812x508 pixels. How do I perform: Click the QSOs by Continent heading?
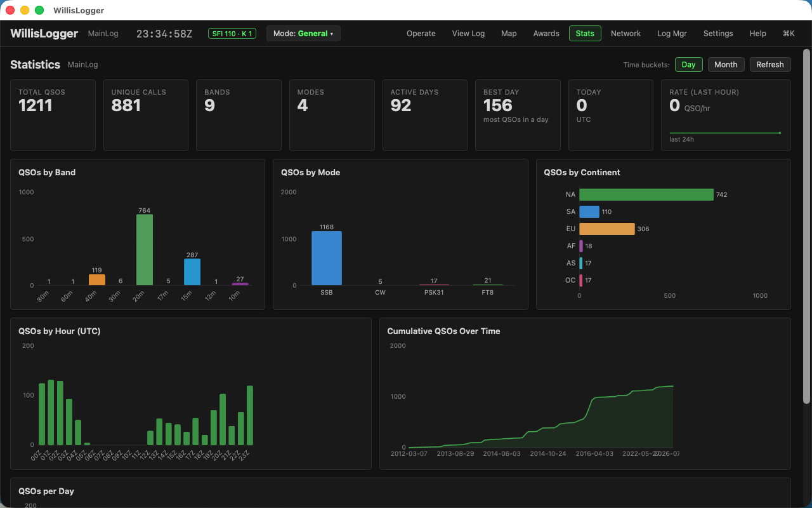pos(582,172)
